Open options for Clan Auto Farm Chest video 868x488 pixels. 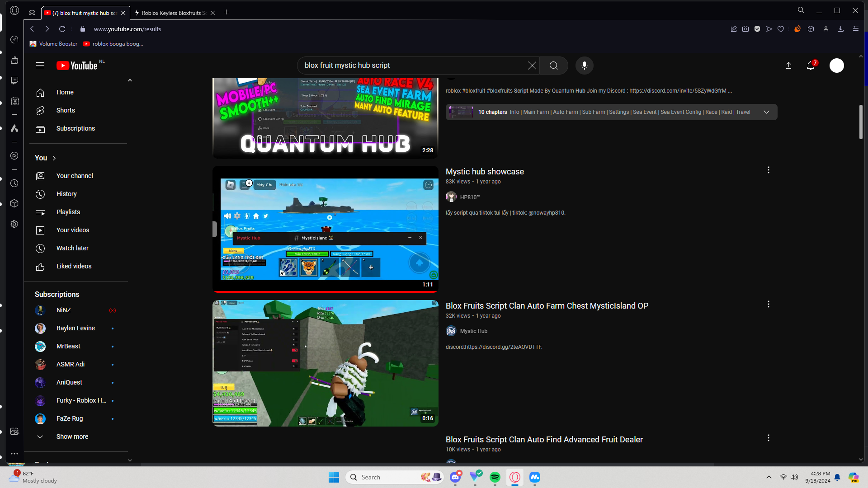(769, 305)
